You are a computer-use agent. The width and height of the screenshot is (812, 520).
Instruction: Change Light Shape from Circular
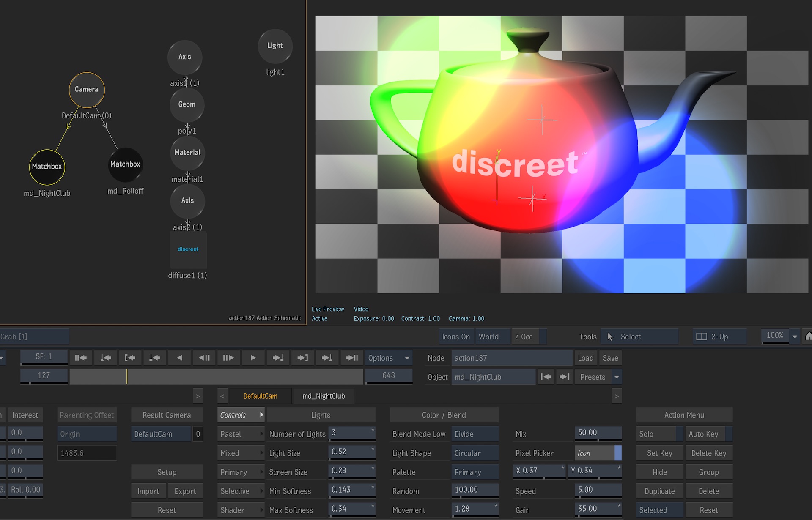(475, 453)
